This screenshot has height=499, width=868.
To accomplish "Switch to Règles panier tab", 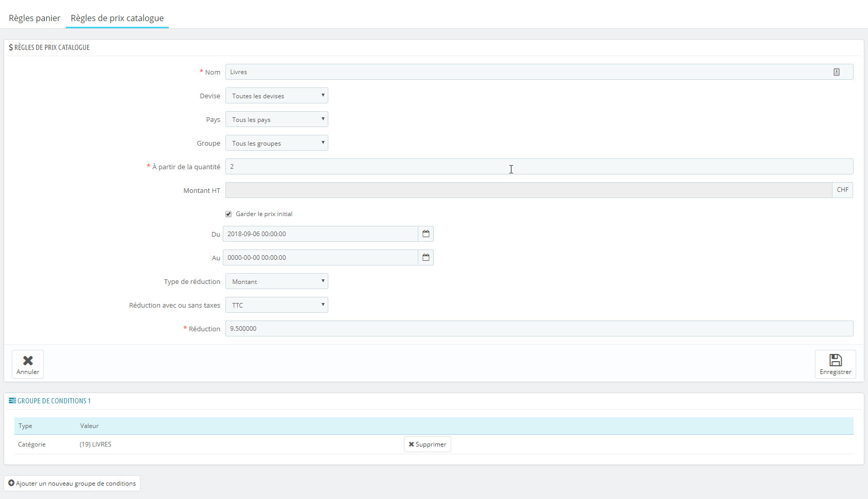I will (x=34, y=18).
